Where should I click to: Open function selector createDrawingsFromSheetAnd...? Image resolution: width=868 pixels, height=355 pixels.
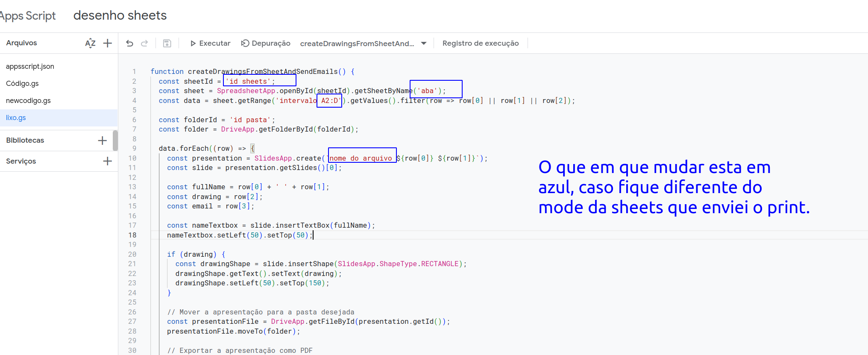point(363,43)
